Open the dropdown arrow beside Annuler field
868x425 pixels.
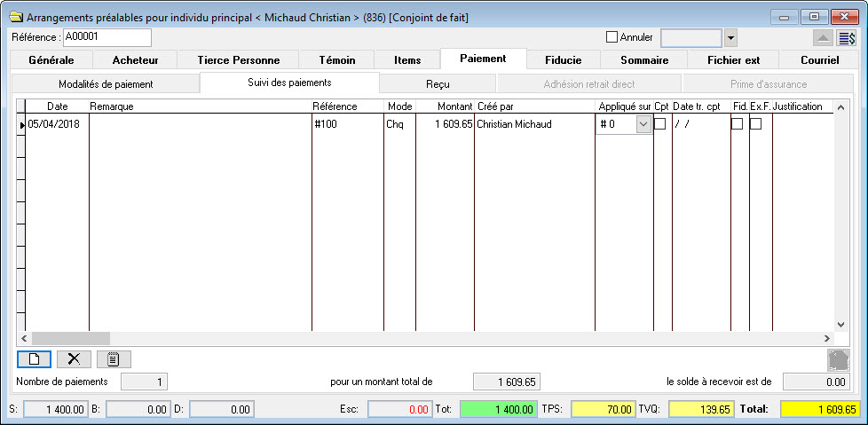click(731, 38)
